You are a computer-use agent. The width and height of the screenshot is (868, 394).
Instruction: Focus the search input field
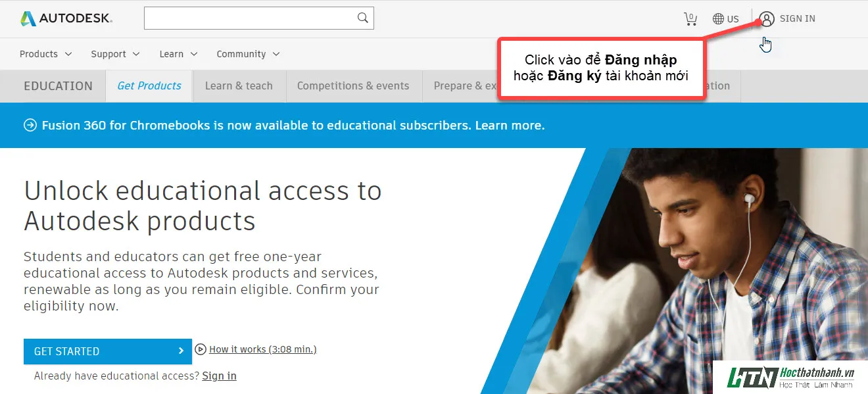pos(250,18)
